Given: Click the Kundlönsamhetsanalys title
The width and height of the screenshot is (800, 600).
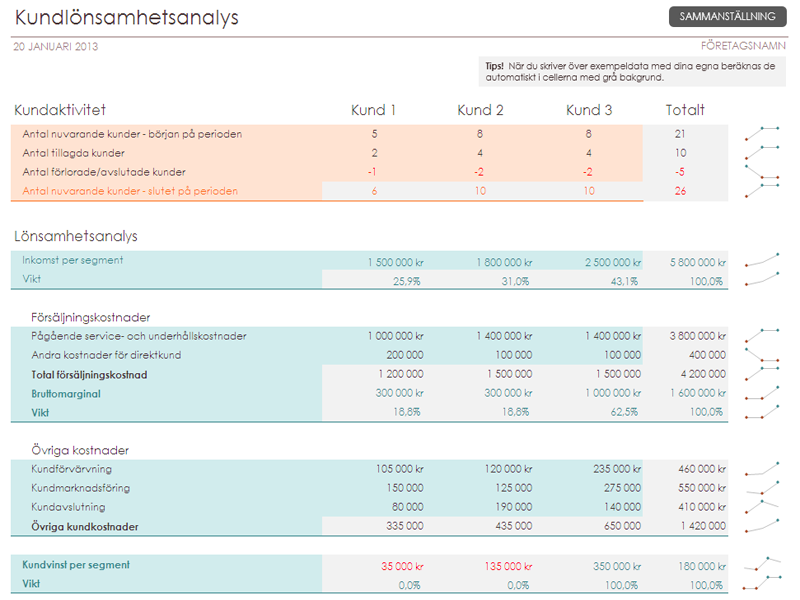Looking at the screenshot, I should pos(127,17).
